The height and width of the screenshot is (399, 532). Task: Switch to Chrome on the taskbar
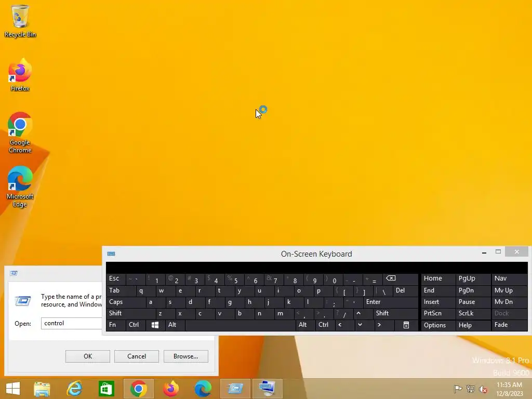138,389
